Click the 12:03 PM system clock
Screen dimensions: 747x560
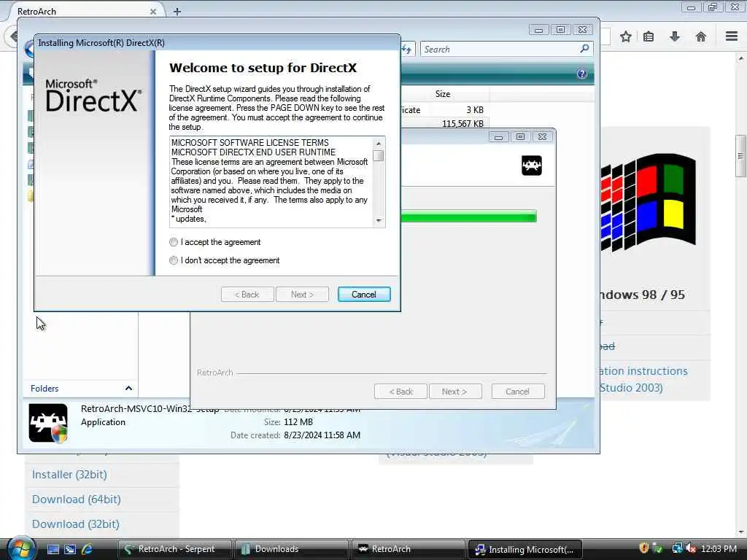719,549
